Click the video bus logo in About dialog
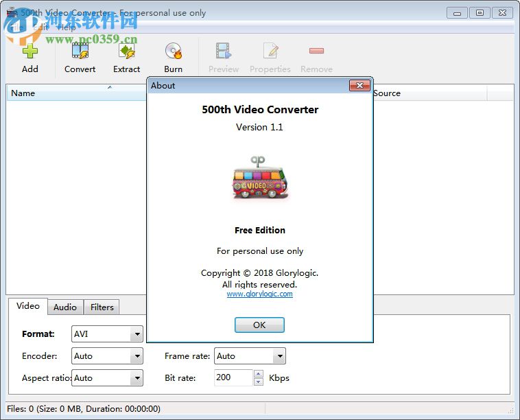The image size is (520, 420). coord(260,178)
